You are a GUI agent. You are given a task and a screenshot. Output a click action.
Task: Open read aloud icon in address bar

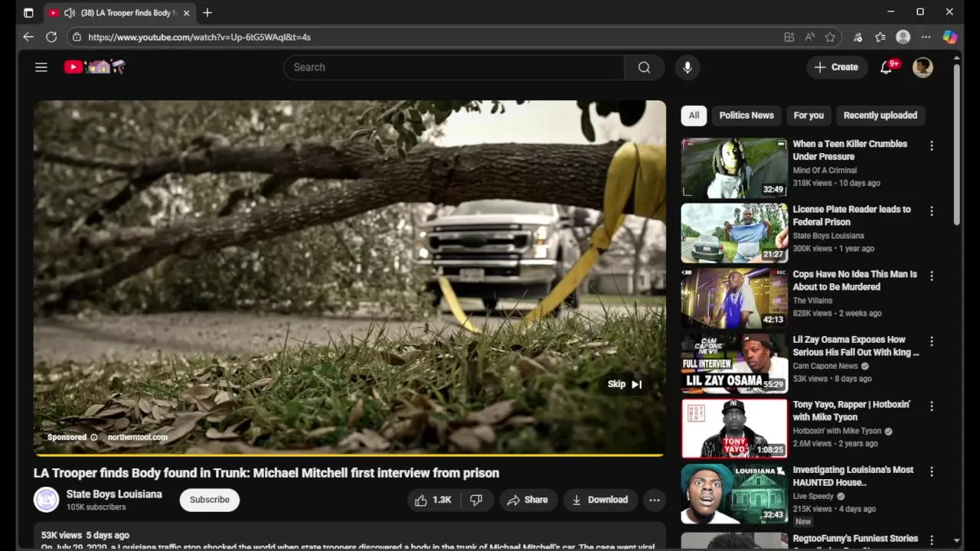click(810, 37)
